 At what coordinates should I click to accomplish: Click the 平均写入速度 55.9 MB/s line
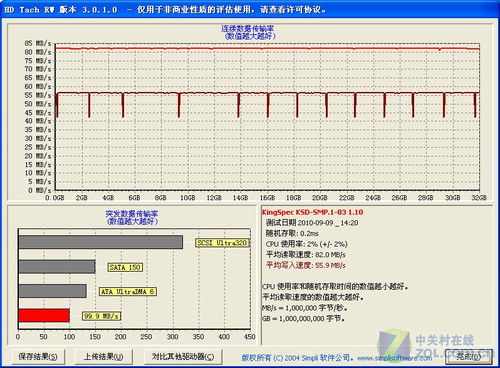click(306, 265)
